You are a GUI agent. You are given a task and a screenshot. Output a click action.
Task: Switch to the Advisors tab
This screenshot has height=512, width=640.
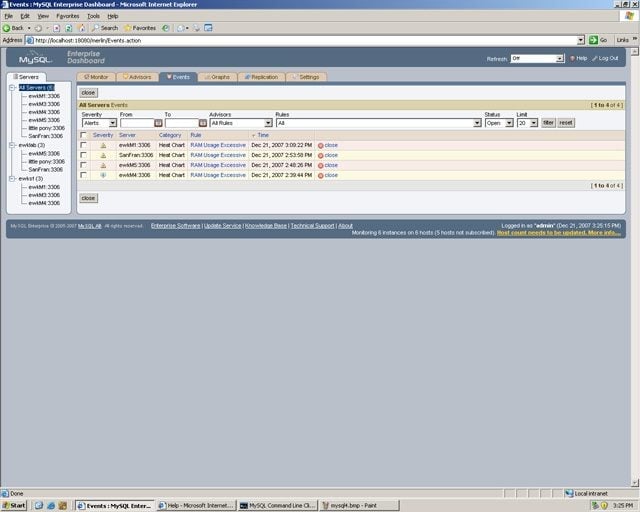(x=137, y=77)
